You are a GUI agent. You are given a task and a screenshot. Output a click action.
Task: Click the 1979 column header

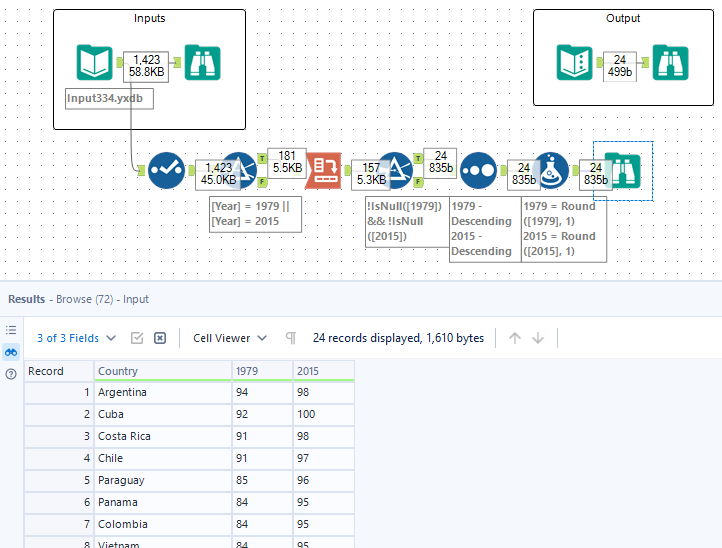pos(262,371)
